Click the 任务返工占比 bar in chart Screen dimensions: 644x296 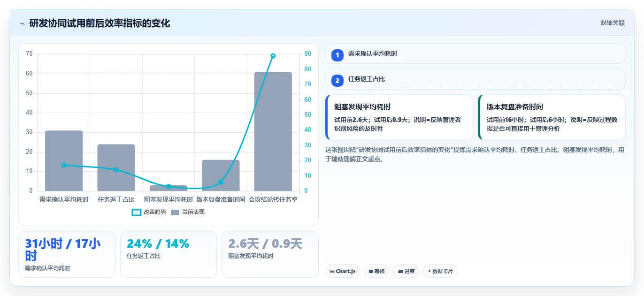pyautogui.click(x=116, y=167)
